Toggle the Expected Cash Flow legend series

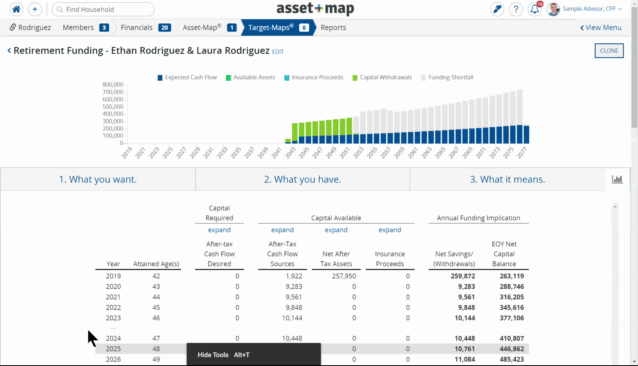pos(187,77)
